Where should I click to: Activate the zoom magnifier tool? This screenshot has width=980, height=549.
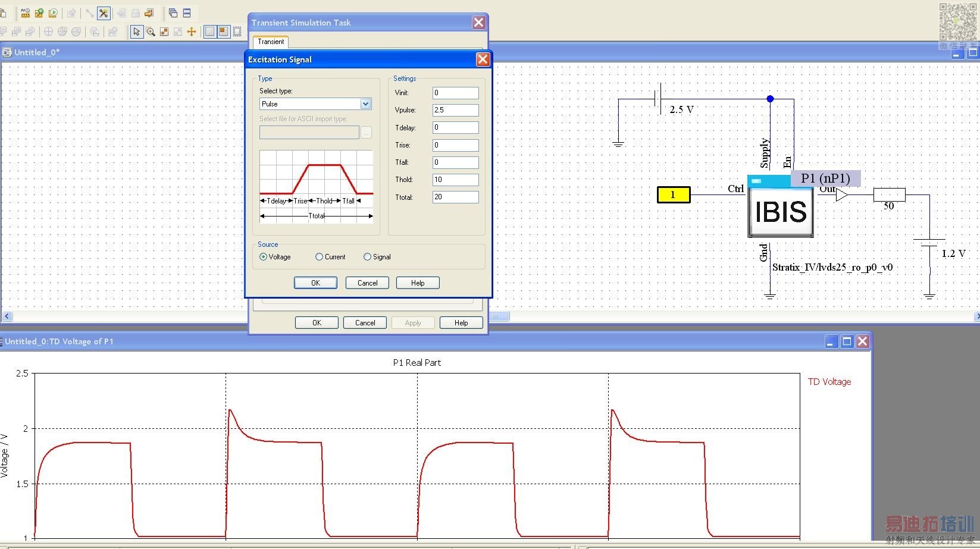click(x=151, y=32)
